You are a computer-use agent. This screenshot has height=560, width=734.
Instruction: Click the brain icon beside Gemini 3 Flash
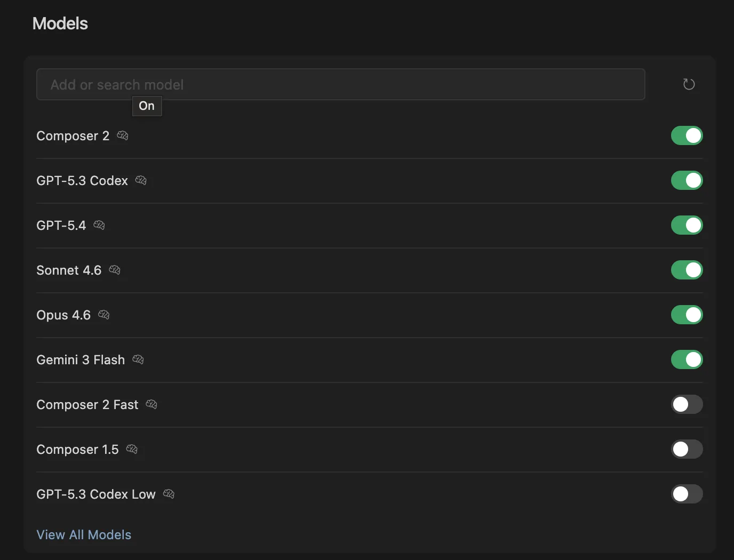click(x=138, y=359)
